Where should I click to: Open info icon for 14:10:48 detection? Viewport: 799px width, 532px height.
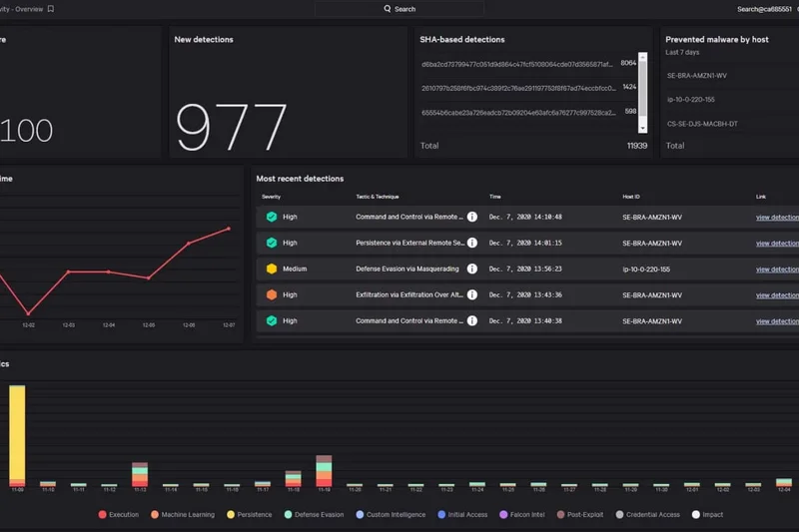pos(472,217)
